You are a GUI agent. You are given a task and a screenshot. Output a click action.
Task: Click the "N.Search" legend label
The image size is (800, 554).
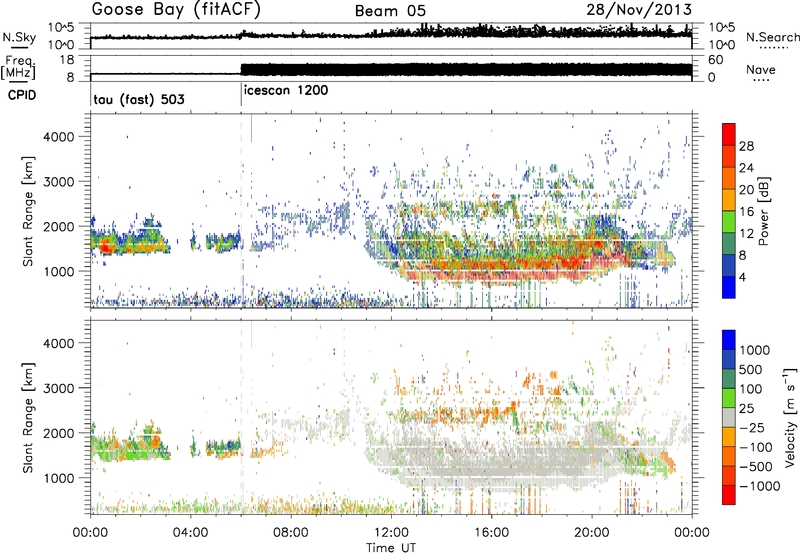[x=772, y=37]
